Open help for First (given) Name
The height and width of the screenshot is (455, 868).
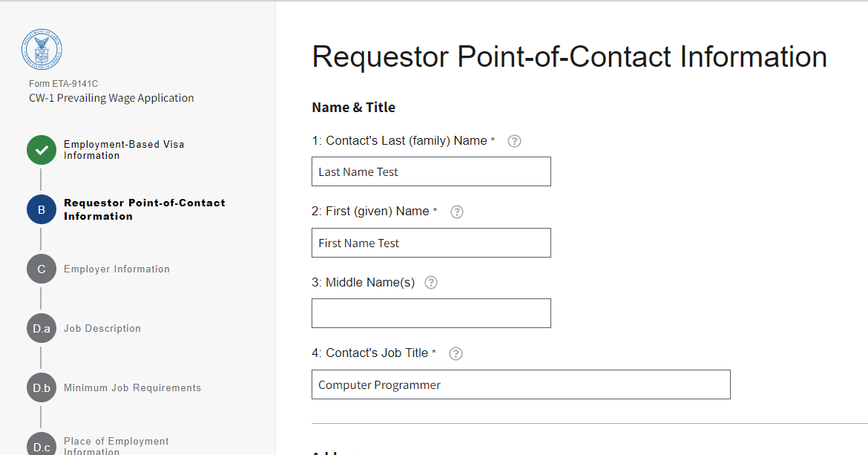tap(457, 212)
